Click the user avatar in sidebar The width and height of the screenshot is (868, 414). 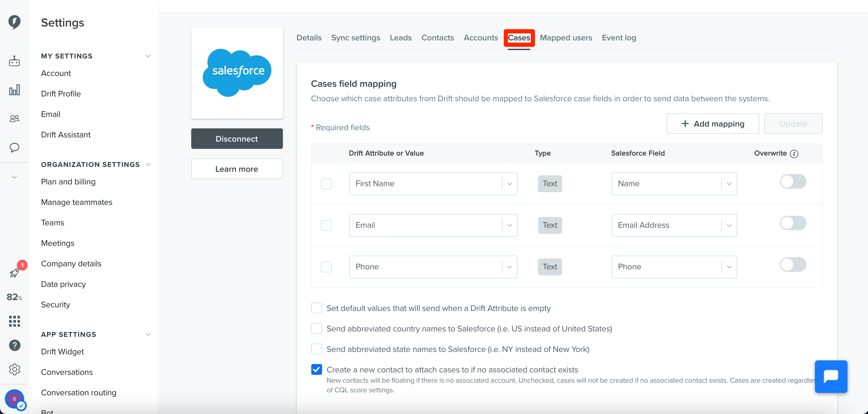[15, 399]
